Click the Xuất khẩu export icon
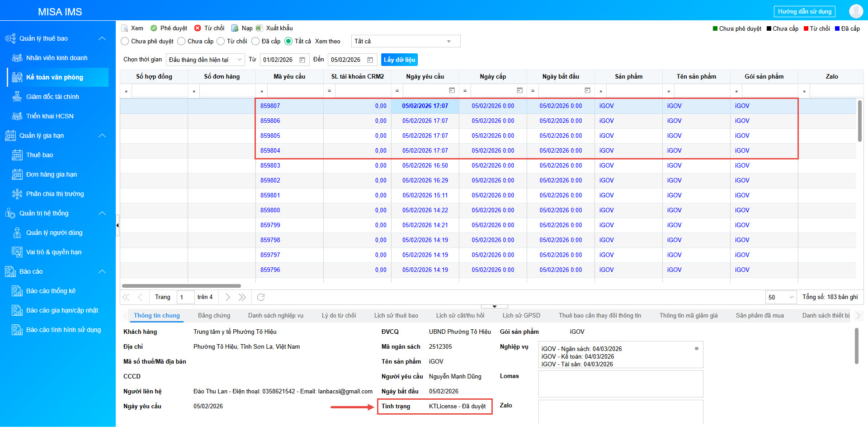This screenshot has height=430, width=868. click(x=259, y=28)
